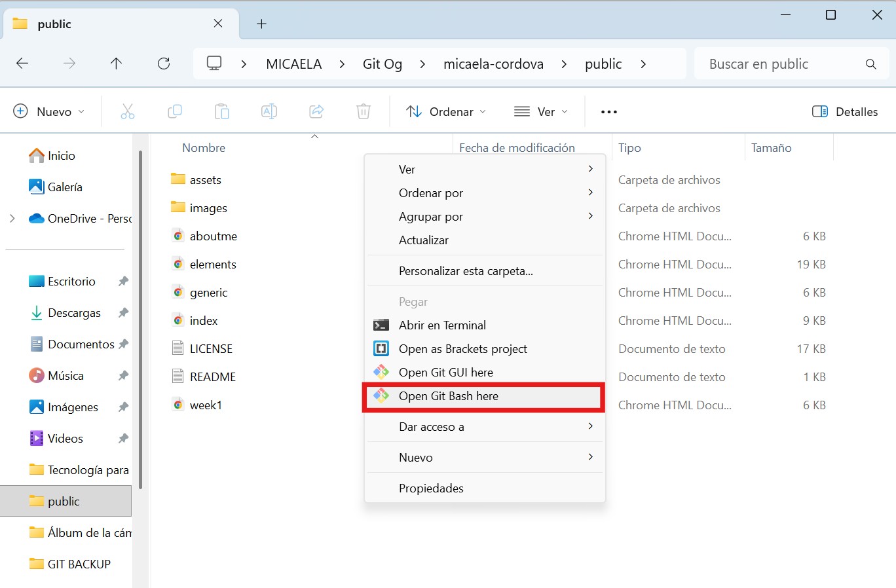This screenshot has height=588, width=896.
Task: Expand the OneDrive sidebar entry
Action: point(13,218)
